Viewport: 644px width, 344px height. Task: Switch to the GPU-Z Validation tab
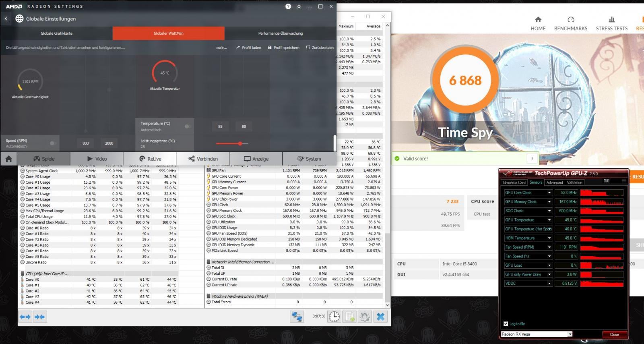click(574, 182)
